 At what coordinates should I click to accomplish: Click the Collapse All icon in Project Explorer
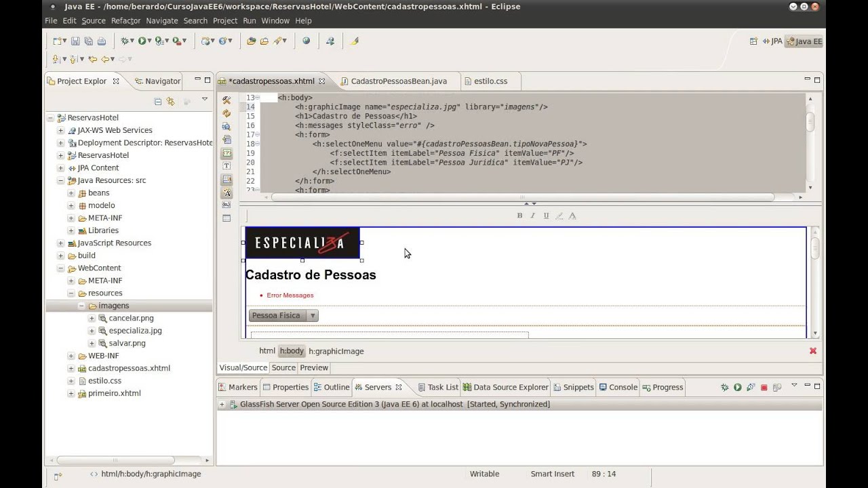coord(158,101)
